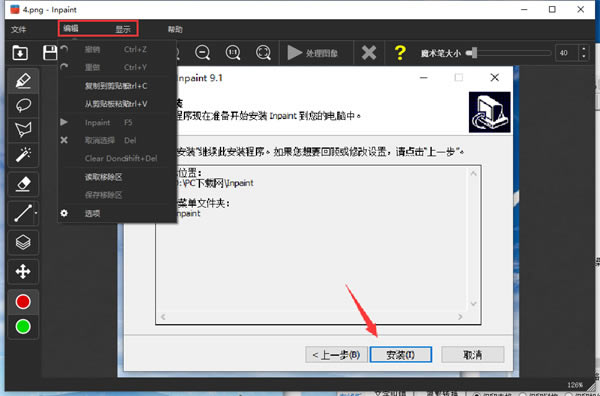Select the Lasso tool

tap(23, 105)
